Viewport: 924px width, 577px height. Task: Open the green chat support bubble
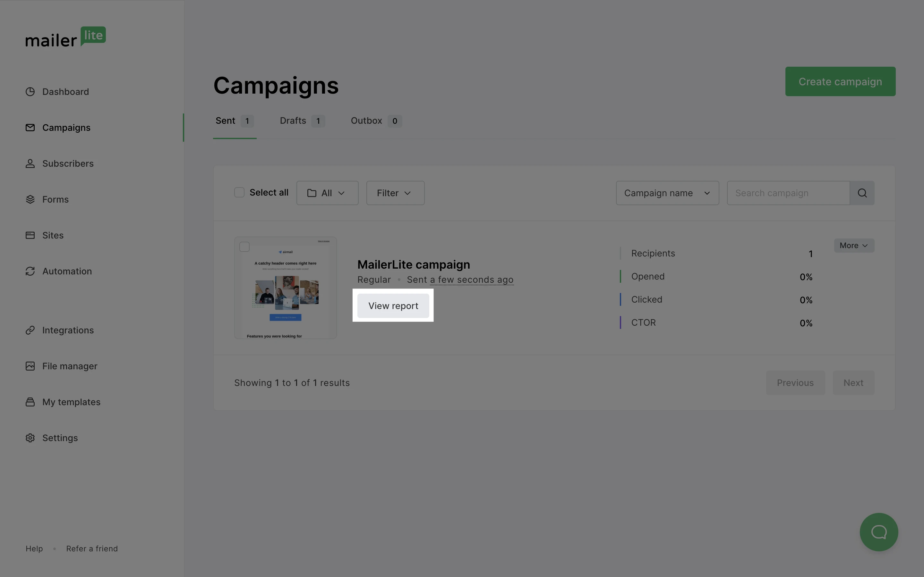pos(878,531)
